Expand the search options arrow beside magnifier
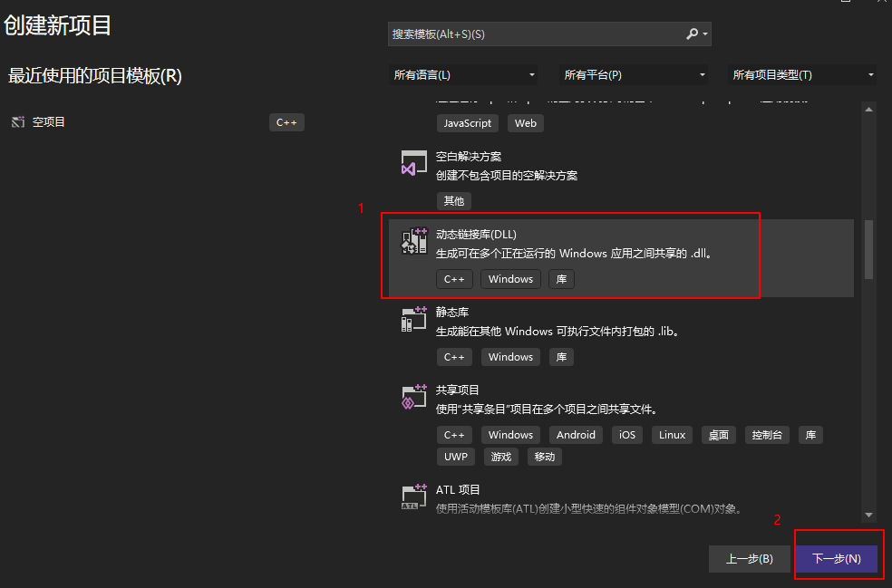The image size is (892, 588). [705, 34]
